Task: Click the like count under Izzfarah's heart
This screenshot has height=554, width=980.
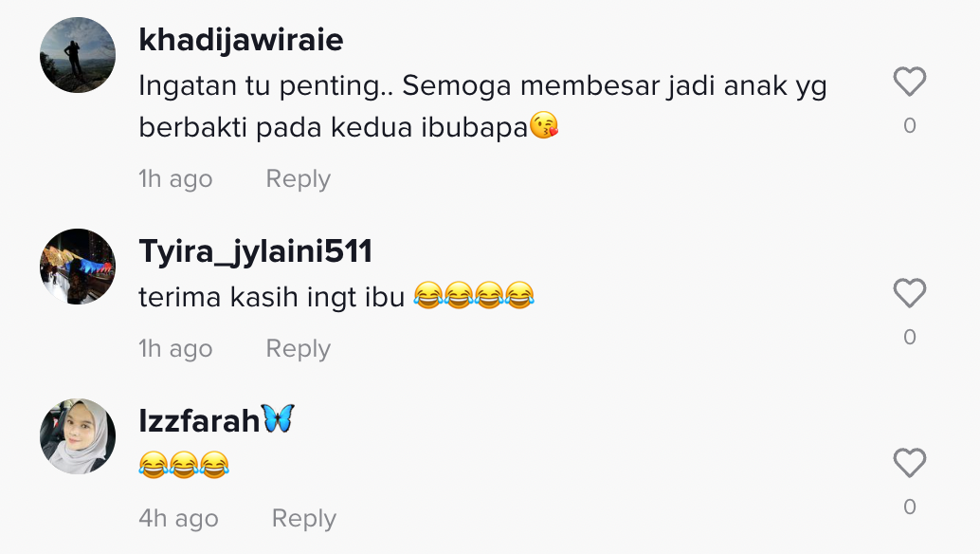Action: [909, 508]
